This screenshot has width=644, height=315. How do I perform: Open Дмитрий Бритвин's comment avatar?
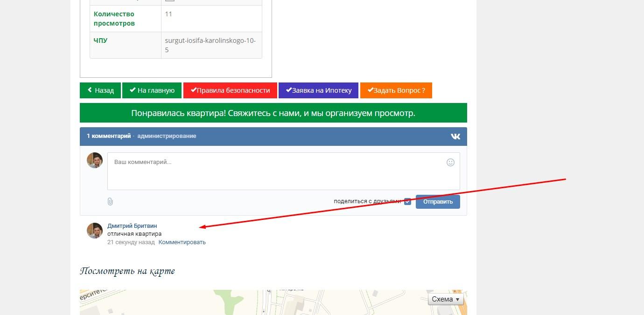[x=95, y=231]
